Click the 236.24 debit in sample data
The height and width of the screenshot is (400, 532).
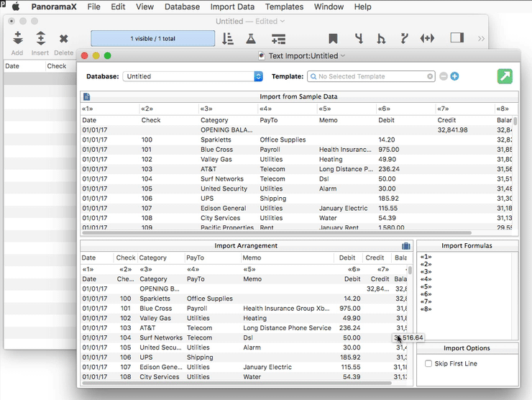(389, 169)
